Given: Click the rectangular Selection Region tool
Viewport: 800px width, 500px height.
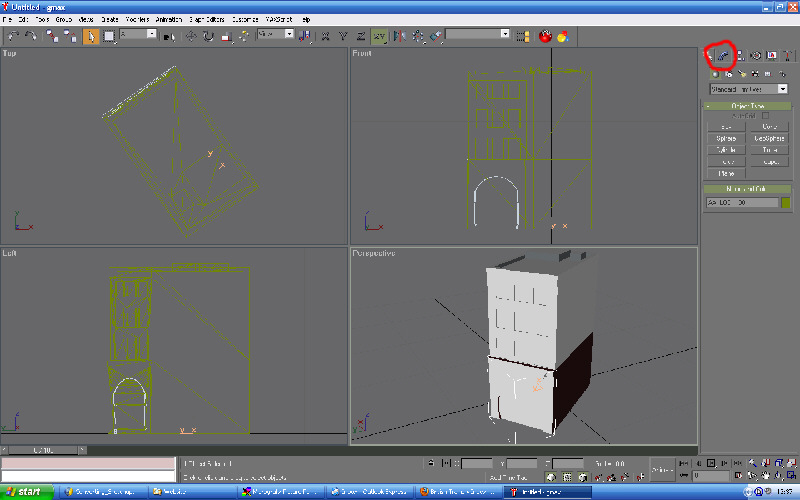Looking at the screenshot, I should (x=109, y=36).
